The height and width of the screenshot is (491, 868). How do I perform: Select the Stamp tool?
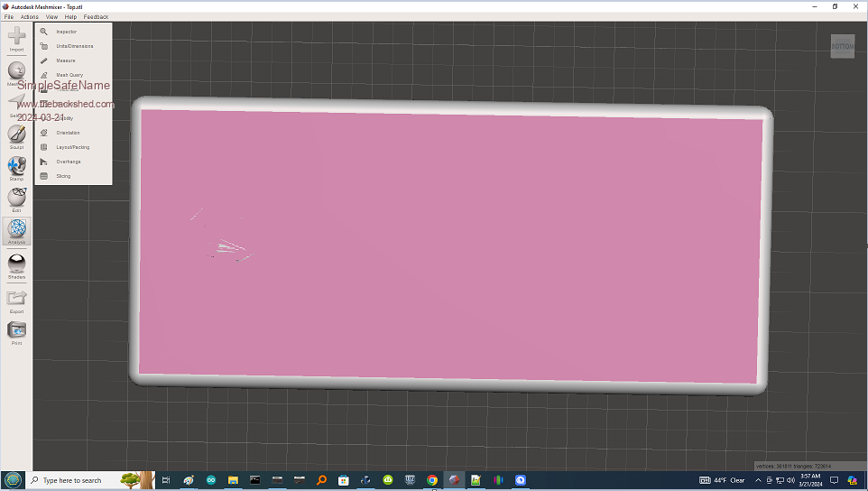pyautogui.click(x=16, y=167)
